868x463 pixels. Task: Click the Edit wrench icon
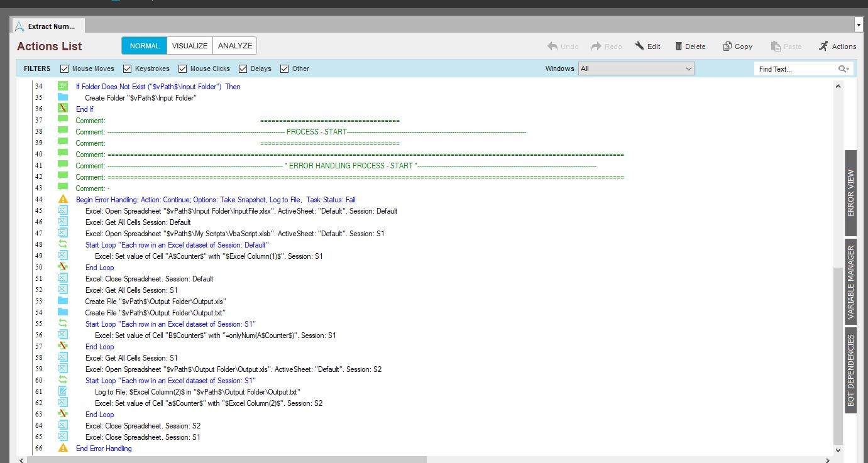click(x=640, y=46)
